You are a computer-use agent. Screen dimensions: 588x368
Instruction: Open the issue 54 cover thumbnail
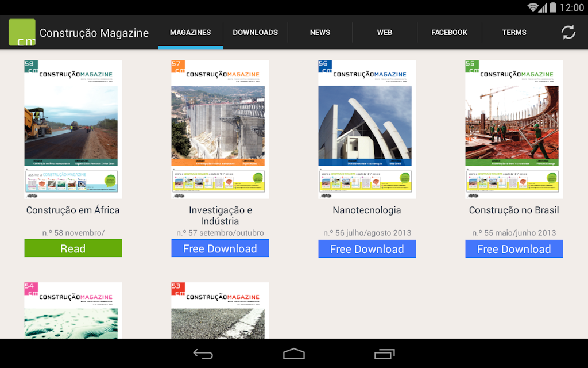point(73,310)
